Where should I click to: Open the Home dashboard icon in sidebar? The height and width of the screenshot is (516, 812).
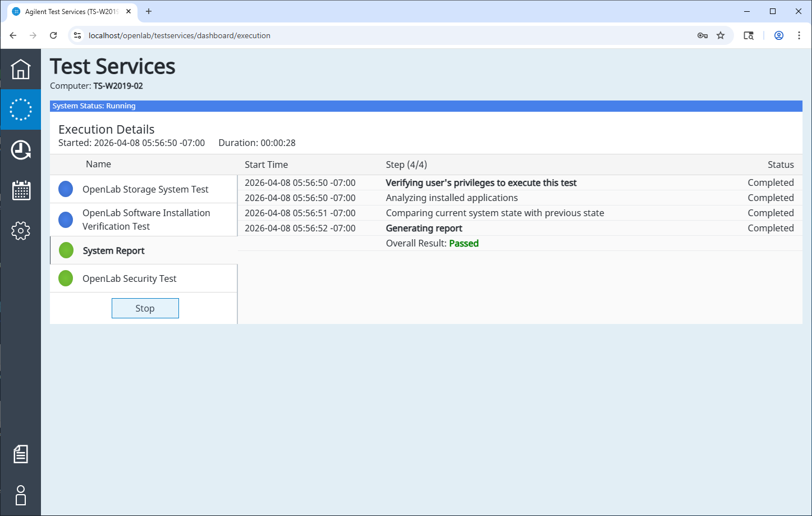point(21,69)
